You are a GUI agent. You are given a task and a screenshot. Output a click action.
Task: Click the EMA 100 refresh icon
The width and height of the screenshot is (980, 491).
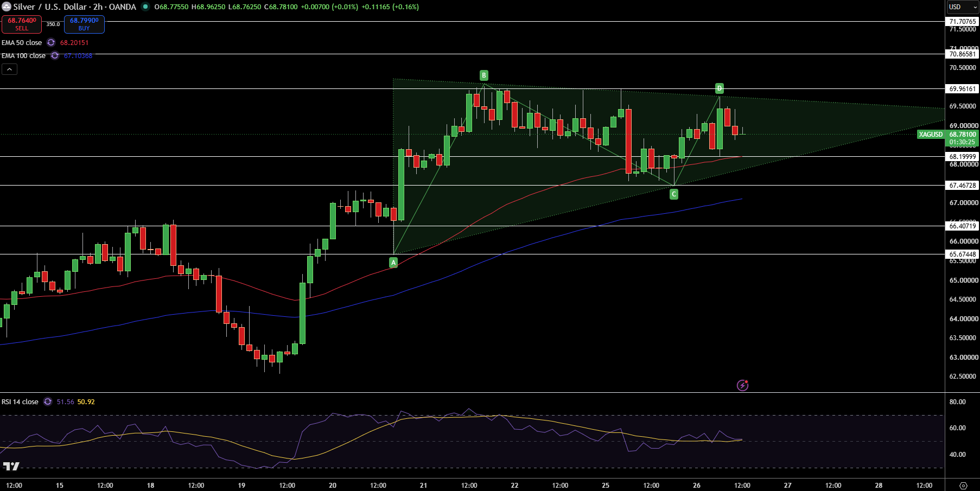tap(55, 55)
